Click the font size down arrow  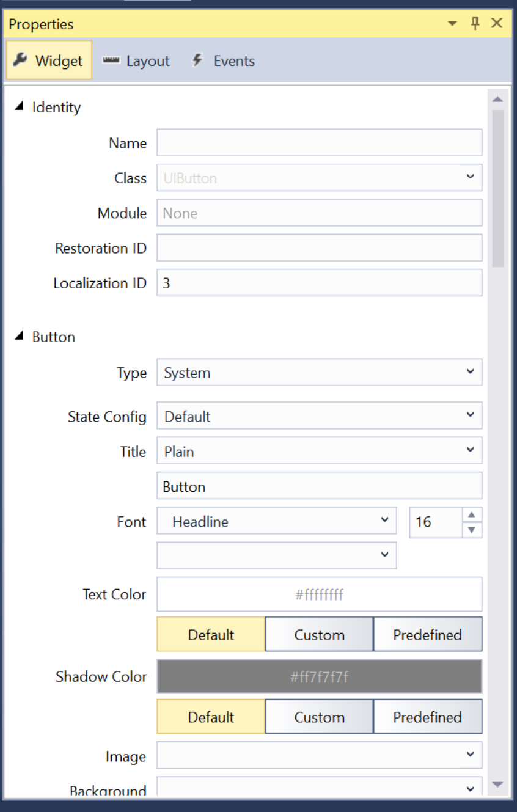tap(472, 529)
